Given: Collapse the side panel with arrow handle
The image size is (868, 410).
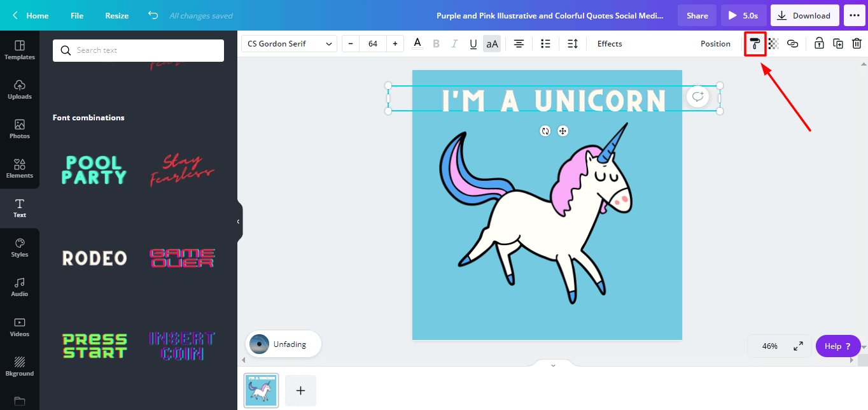Looking at the screenshot, I should point(239,222).
